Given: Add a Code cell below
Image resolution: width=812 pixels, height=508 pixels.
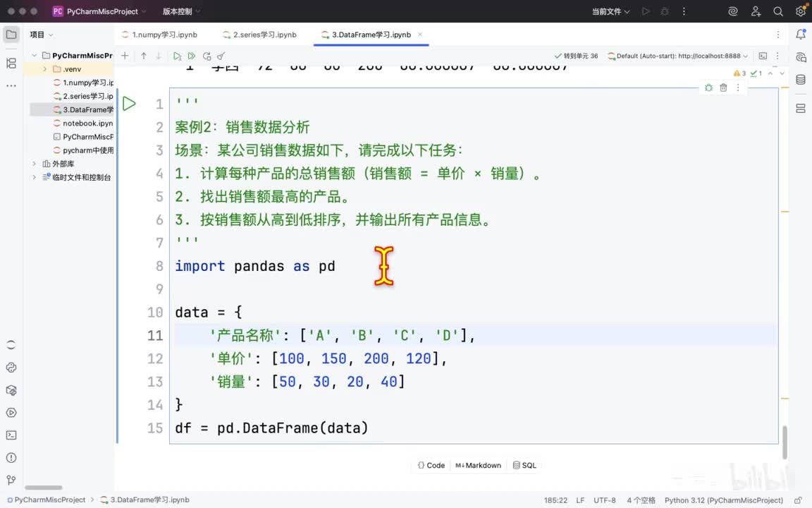Looking at the screenshot, I should coord(431,466).
